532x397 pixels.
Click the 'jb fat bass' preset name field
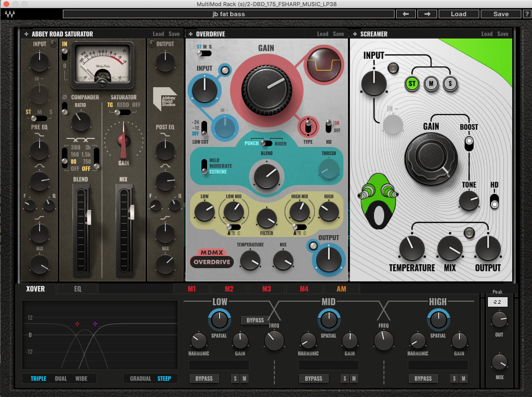(x=229, y=14)
